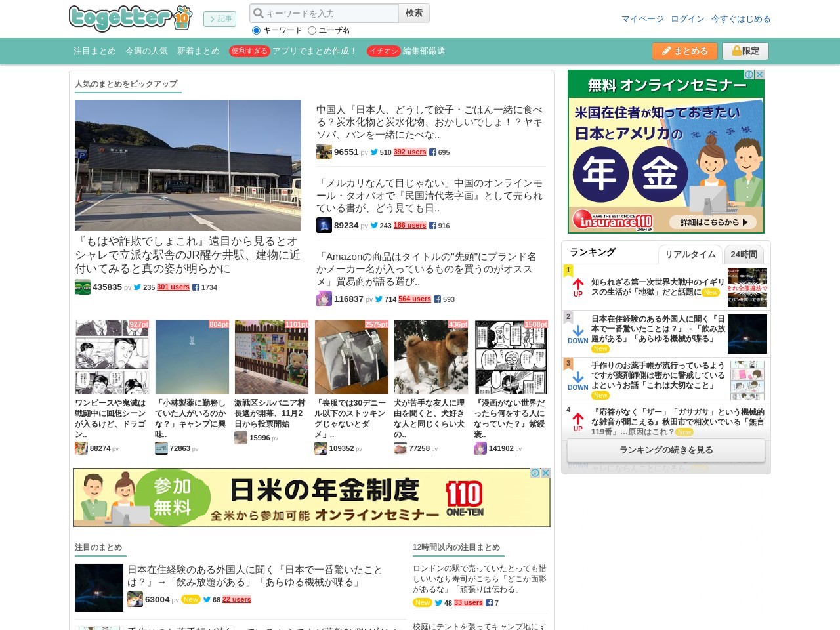
Task: Click author avatar beside 109352 pv
Action: tap(321, 448)
